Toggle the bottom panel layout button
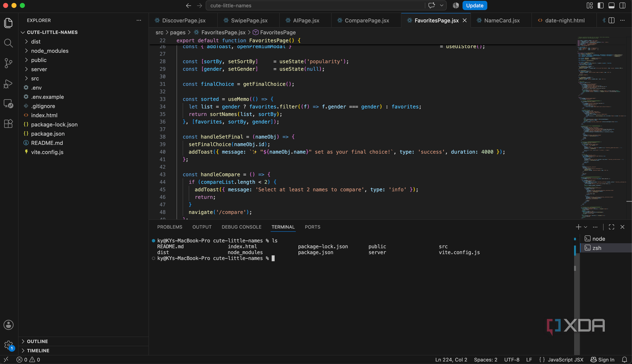This screenshot has height=364, width=632. (611, 6)
